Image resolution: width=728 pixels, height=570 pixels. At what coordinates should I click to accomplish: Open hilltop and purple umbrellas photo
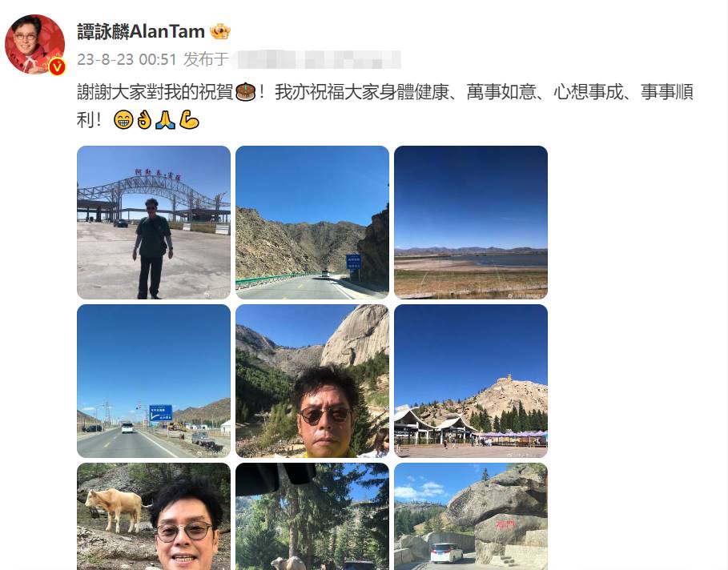click(x=471, y=381)
